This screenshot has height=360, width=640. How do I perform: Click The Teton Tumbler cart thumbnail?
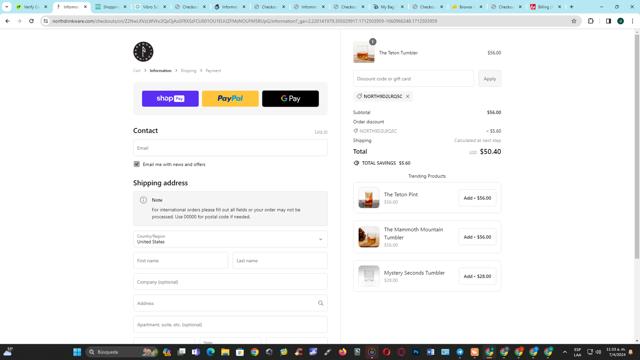[x=364, y=53]
